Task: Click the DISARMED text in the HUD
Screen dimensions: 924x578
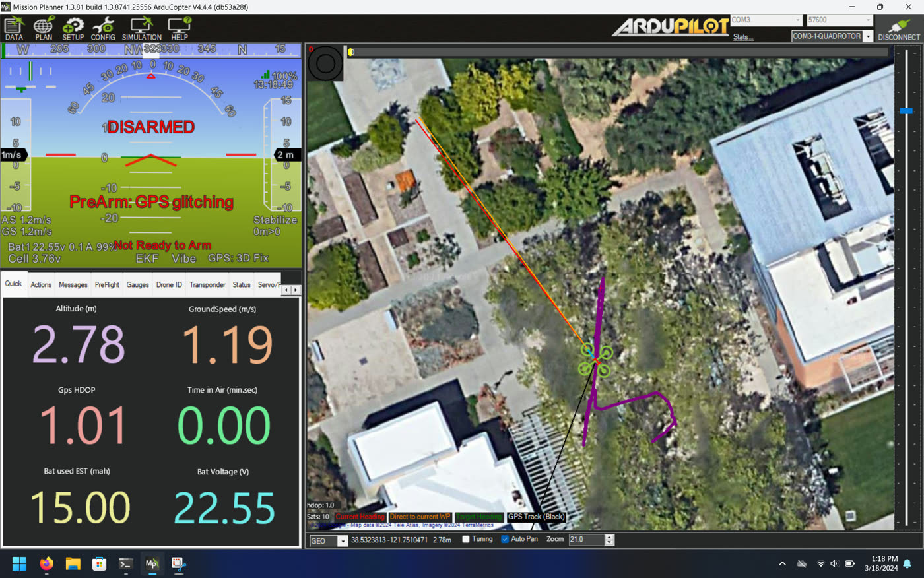Action: point(151,127)
